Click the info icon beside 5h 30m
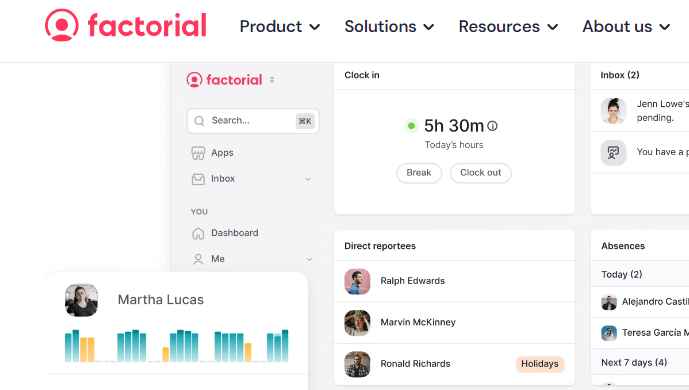The height and width of the screenshot is (390, 689). tap(493, 126)
